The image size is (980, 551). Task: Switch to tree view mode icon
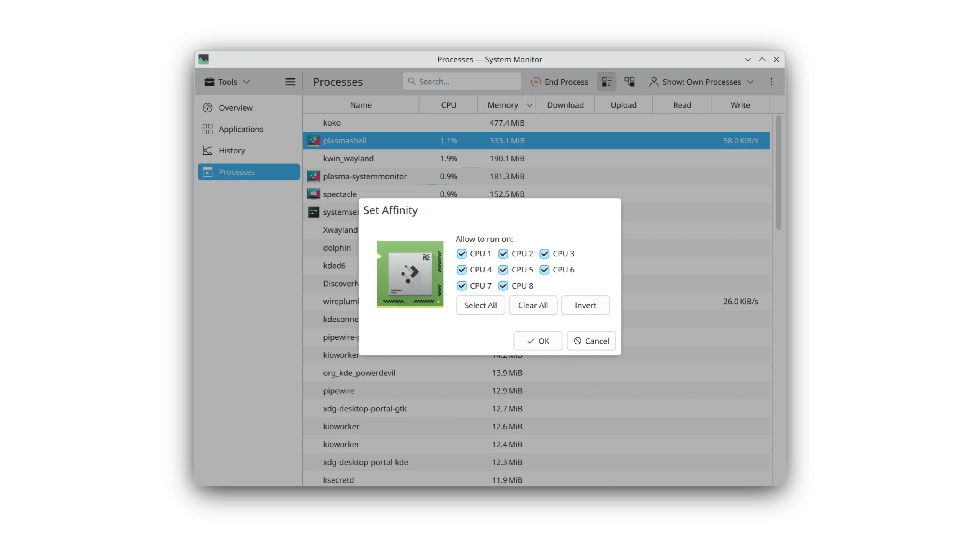click(629, 82)
